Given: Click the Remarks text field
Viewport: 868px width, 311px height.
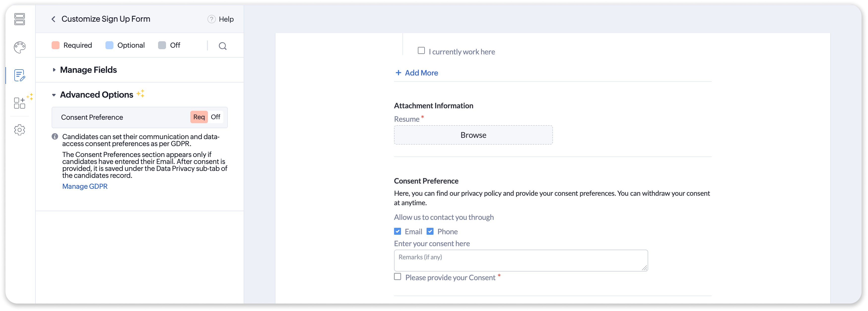Looking at the screenshot, I should click(x=521, y=260).
